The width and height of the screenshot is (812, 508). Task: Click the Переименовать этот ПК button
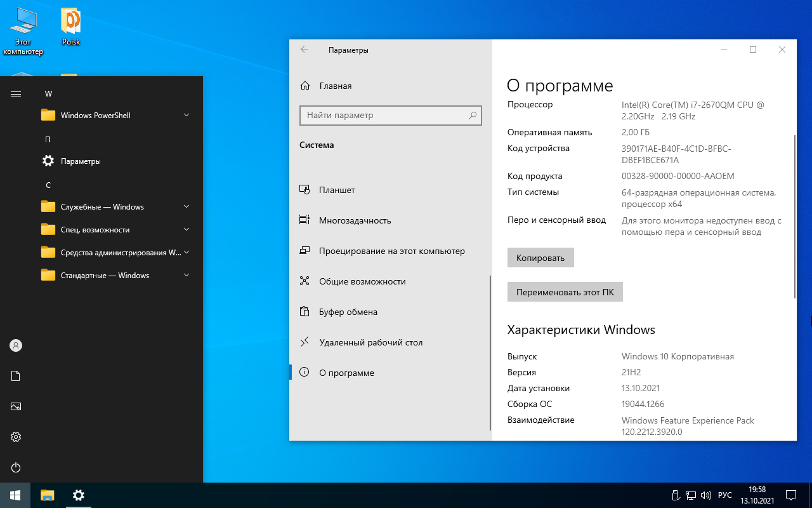tap(565, 292)
